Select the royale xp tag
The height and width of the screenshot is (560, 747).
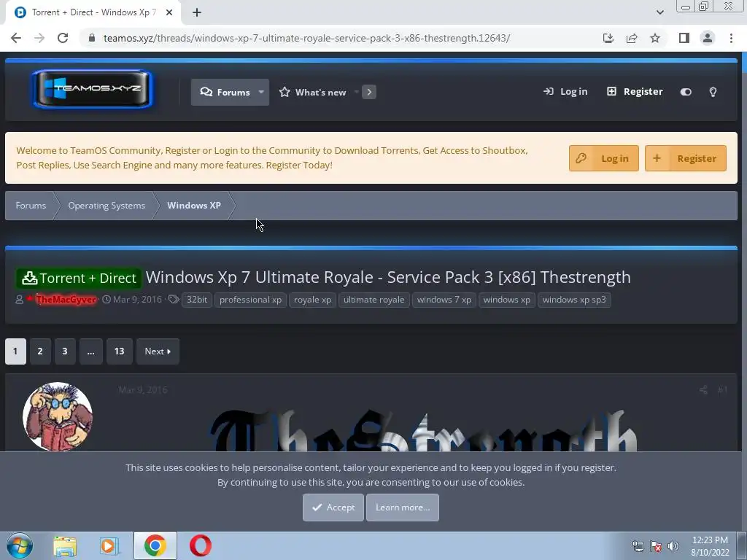point(312,300)
